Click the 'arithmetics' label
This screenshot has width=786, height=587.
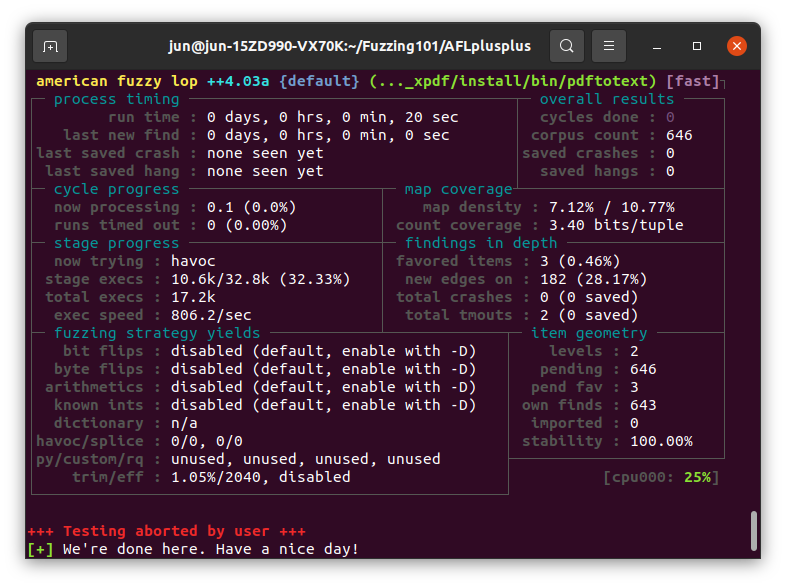pos(94,388)
